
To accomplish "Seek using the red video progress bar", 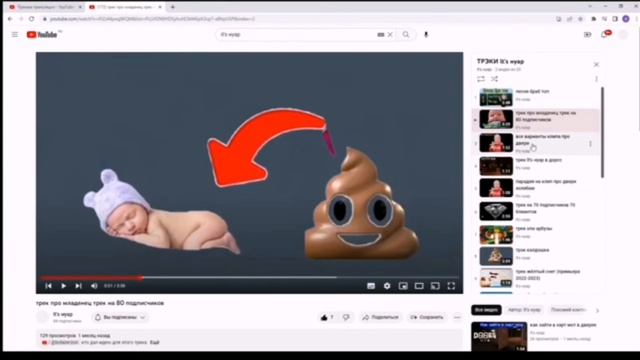I will click(x=91, y=278).
